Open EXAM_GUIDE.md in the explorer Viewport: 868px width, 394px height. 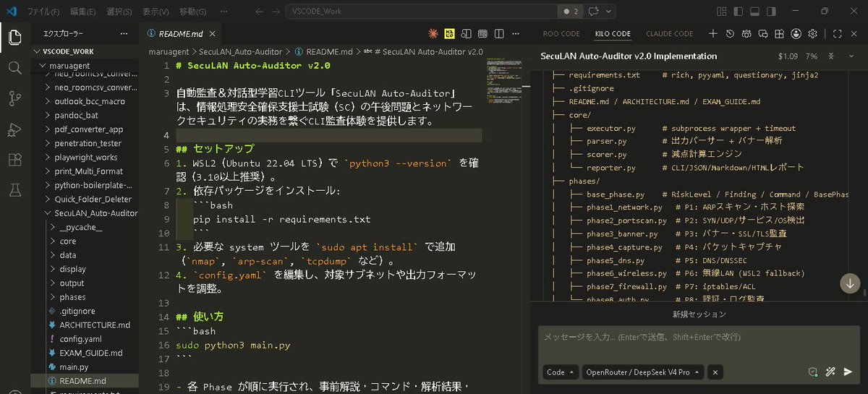(x=91, y=354)
